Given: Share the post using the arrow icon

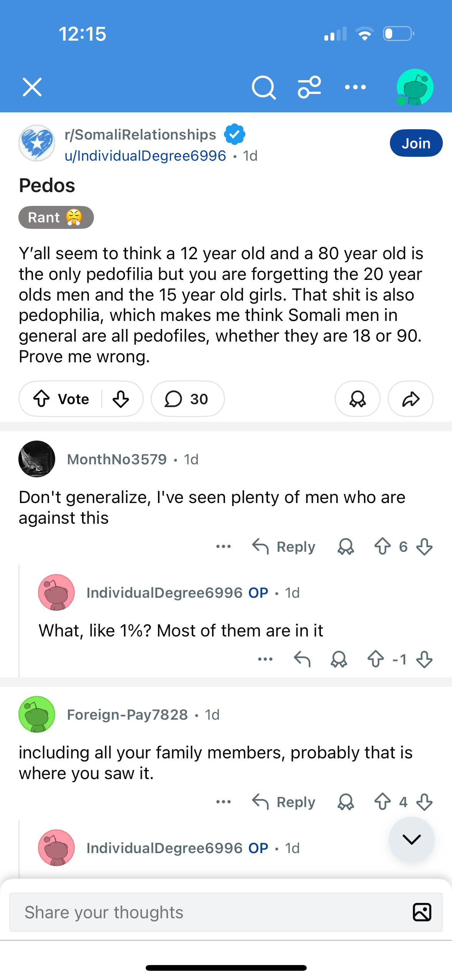Looking at the screenshot, I should [411, 399].
